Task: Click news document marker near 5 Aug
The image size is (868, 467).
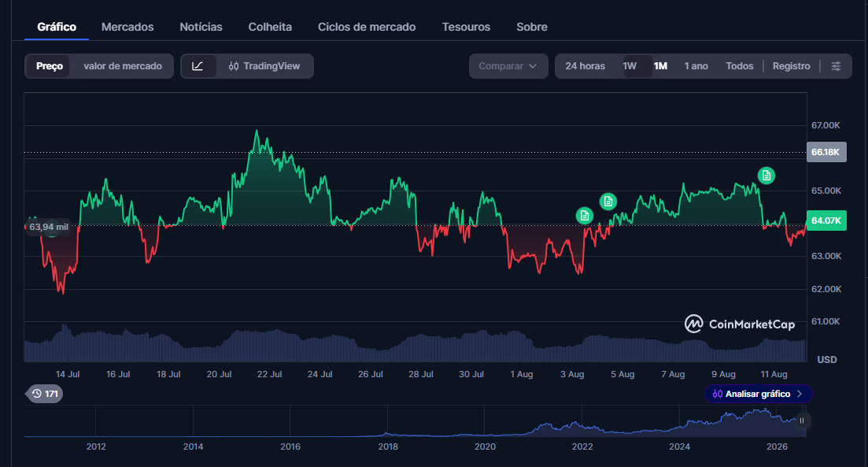Action: point(608,201)
